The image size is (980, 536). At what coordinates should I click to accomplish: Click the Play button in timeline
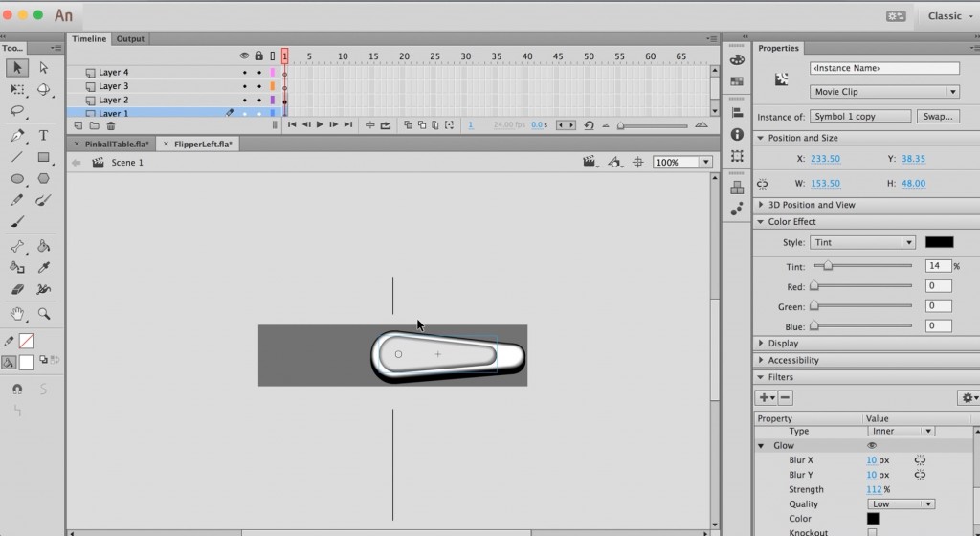320,125
